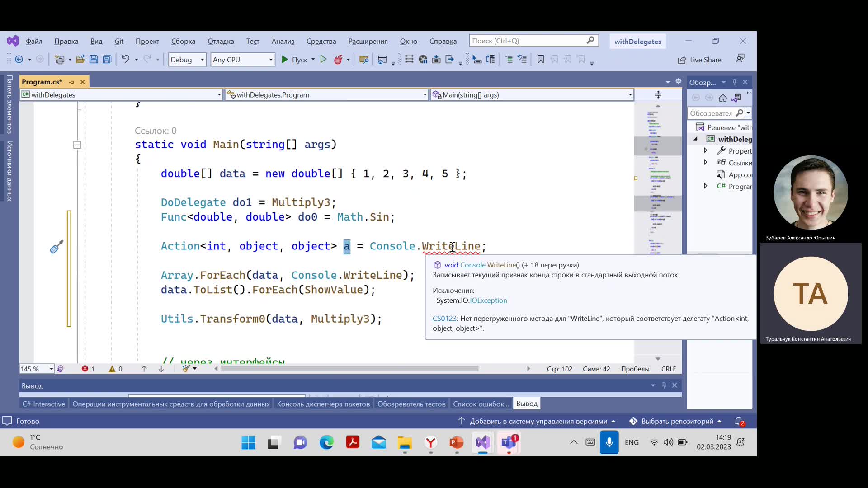This screenshot has width=868, height=488.
Task: Click the editor settings gear icon
Action: [x=678, y=81]
